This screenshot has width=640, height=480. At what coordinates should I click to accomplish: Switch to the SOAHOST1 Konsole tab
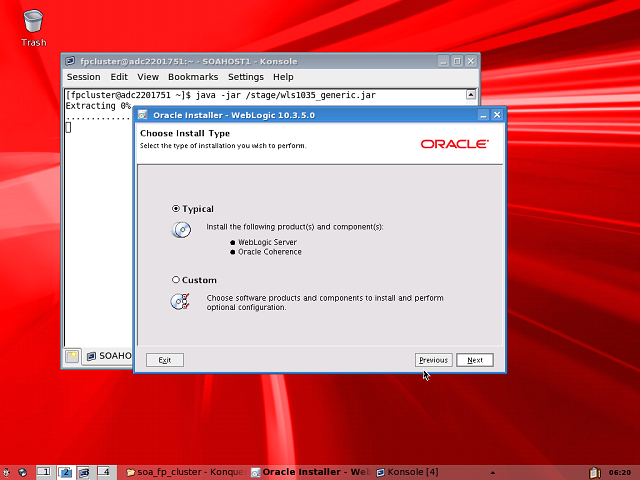[x=109, y=356]
